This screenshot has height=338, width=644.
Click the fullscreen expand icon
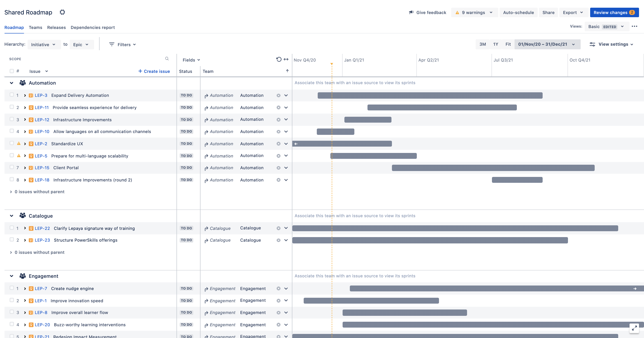634,328
